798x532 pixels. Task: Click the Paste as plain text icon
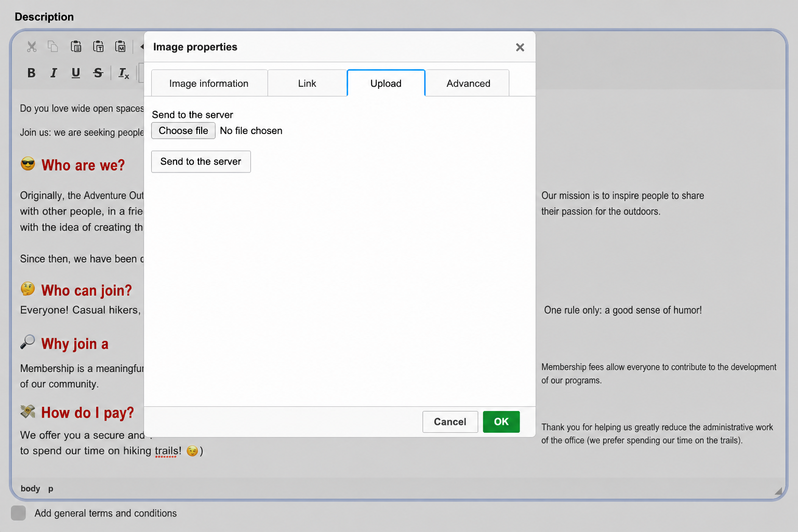[x=98, y=47]
